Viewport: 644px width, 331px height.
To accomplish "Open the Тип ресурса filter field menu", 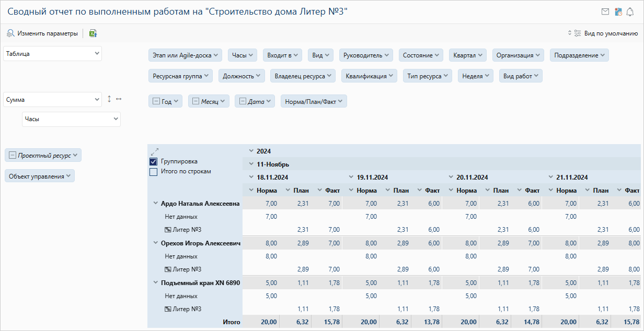I will (x=428, y=76).
